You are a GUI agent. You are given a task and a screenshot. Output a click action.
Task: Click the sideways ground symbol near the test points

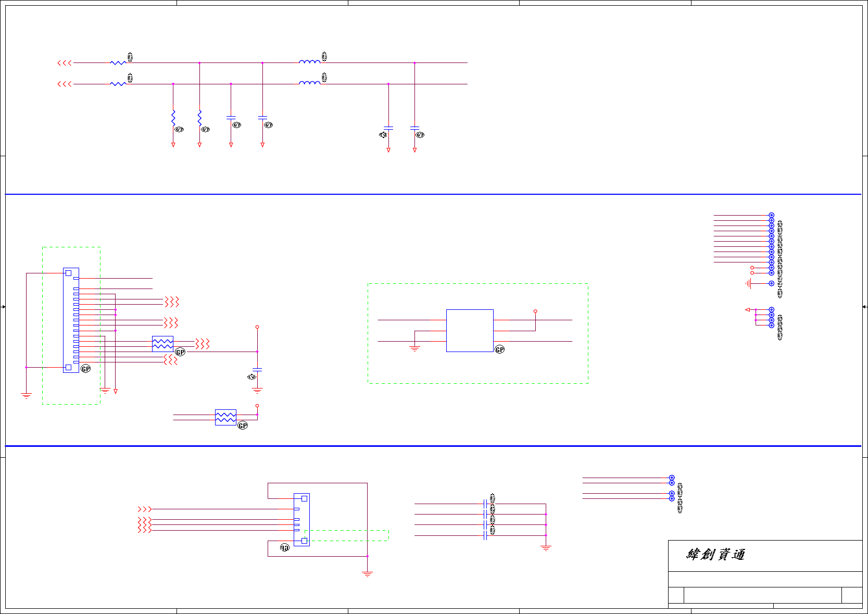click(x=748, y=283)
